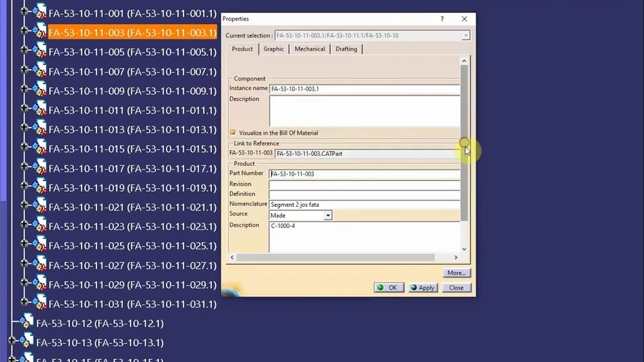
Task: Click the More... button
Action: pos(457,272)
